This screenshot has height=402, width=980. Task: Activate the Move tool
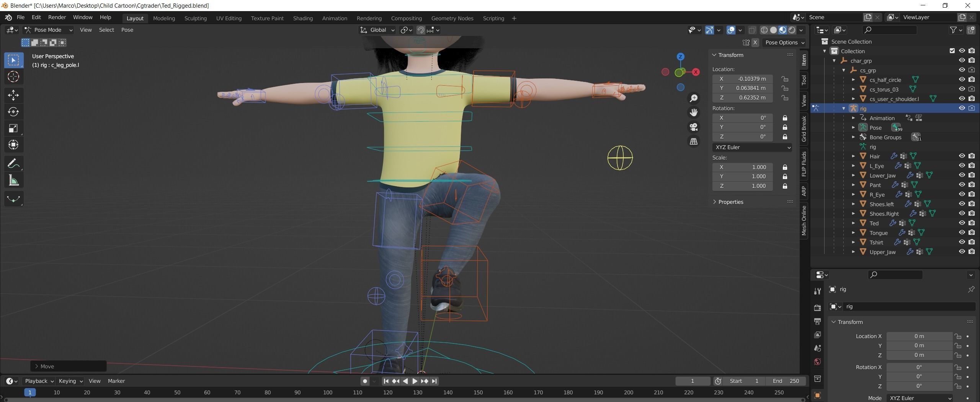coord(13,95)
